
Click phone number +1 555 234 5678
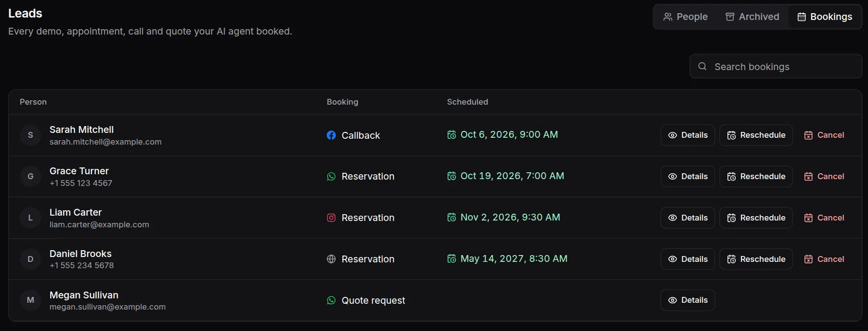coord(82,265)
